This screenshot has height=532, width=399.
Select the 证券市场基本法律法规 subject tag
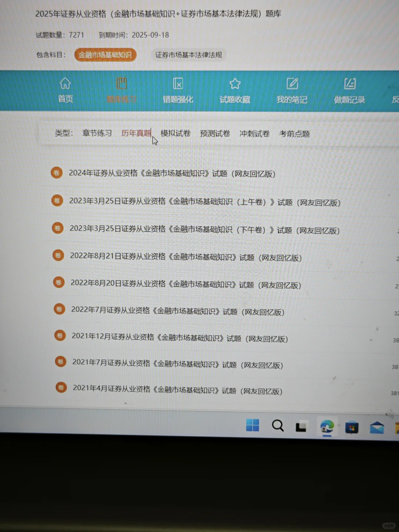click(189, 55)
